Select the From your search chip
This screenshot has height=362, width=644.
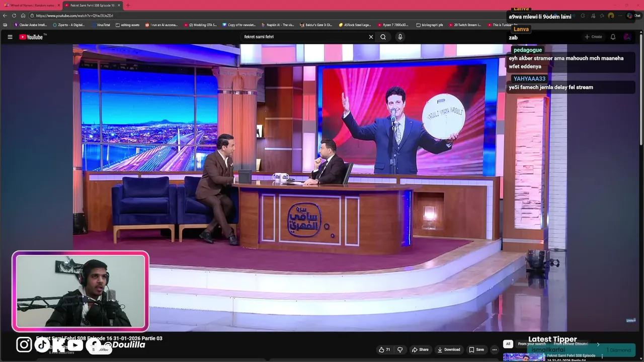tap(532, 344)
